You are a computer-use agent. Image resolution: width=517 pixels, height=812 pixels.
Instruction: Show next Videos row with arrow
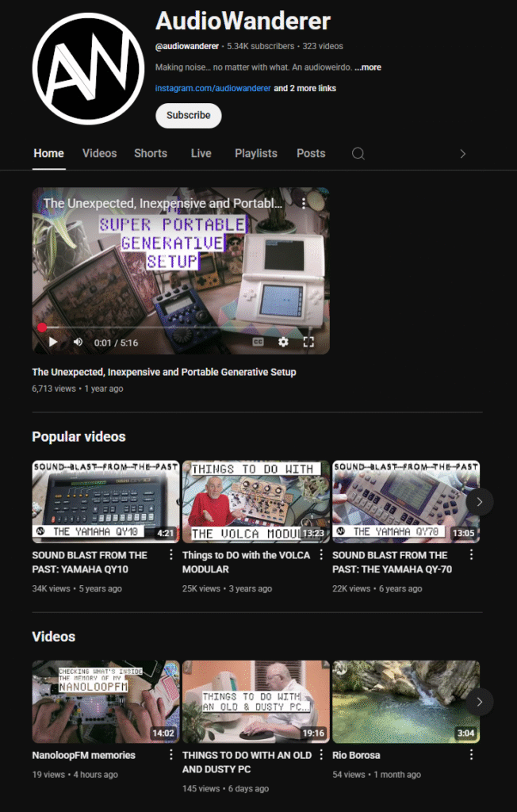[479, 701]
